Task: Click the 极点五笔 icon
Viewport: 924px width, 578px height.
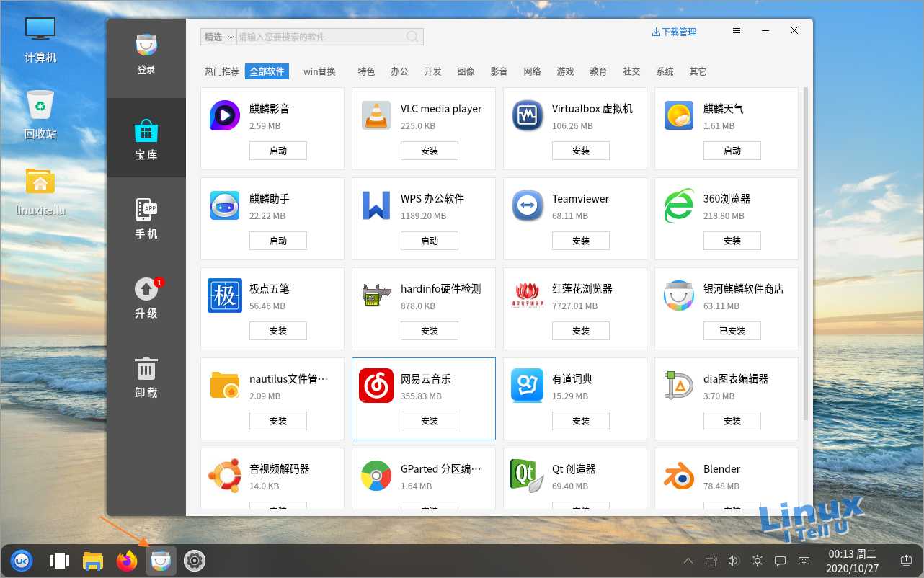Action: (x=225, y=295)
